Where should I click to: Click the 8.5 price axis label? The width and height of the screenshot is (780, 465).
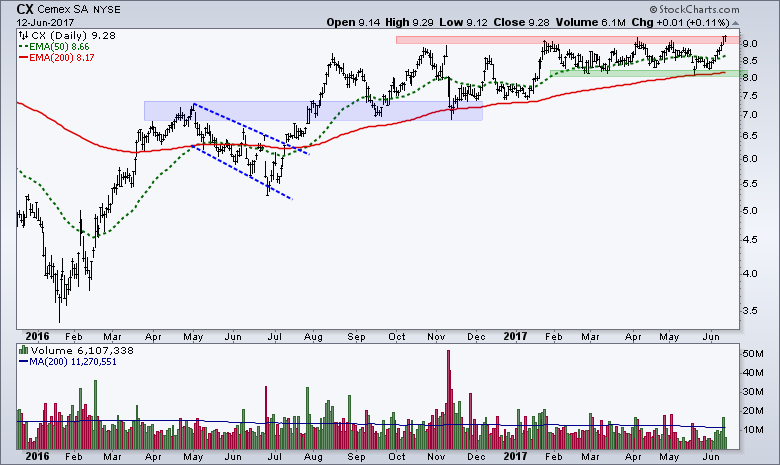coord(750,61)
